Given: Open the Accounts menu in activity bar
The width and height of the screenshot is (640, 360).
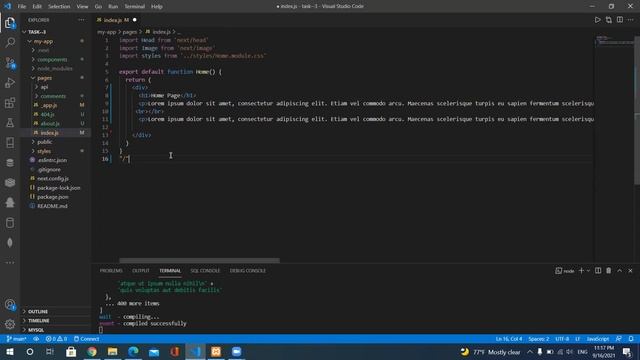Looking at the screenshot, I should (10, 304).
